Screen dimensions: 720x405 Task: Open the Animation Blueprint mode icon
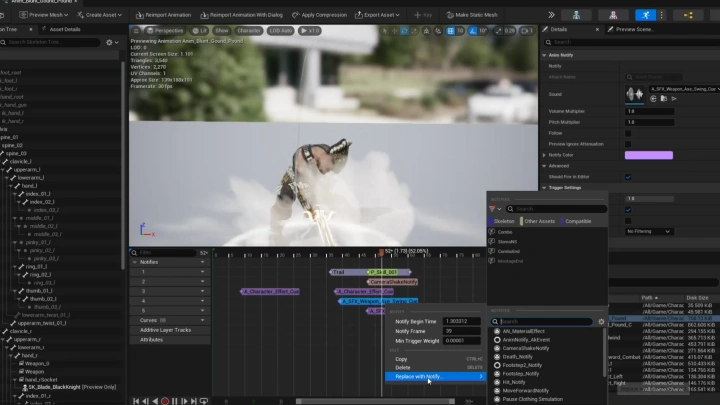[x=688, y=15]
